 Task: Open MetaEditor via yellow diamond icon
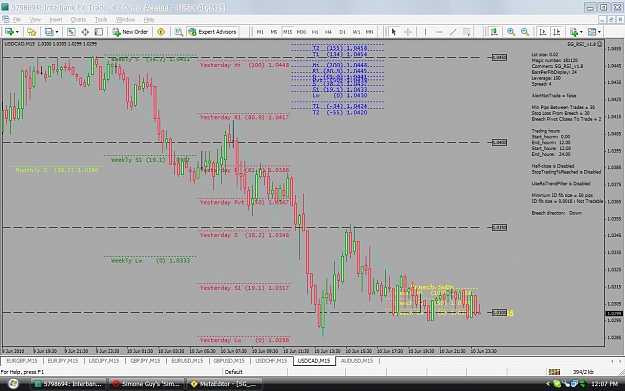point(161,32)
